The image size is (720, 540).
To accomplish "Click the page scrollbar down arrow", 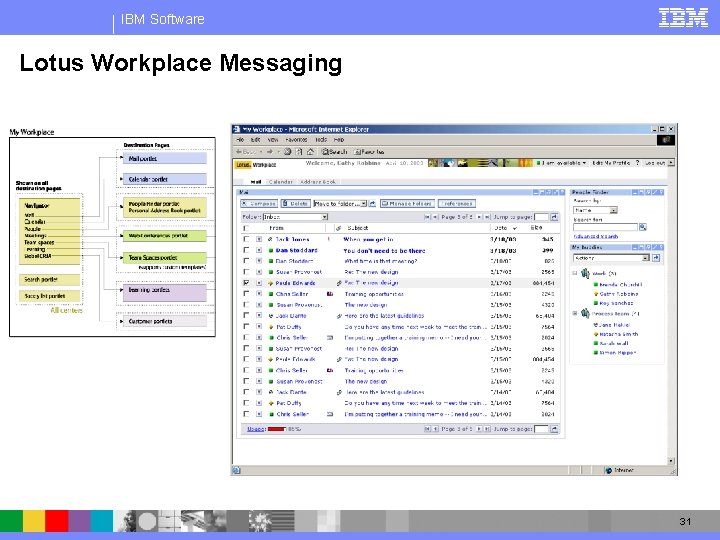I will [671, 461].
